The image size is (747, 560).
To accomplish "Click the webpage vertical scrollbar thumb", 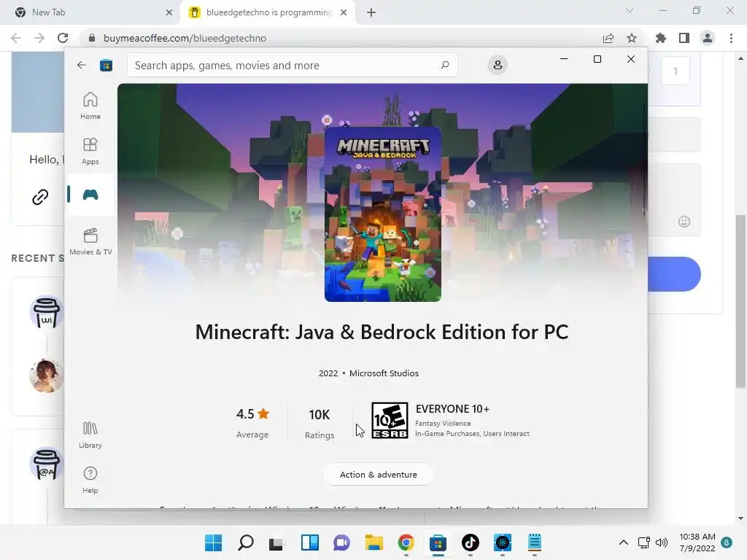I will pyautogui.click(x=740, y=301).
